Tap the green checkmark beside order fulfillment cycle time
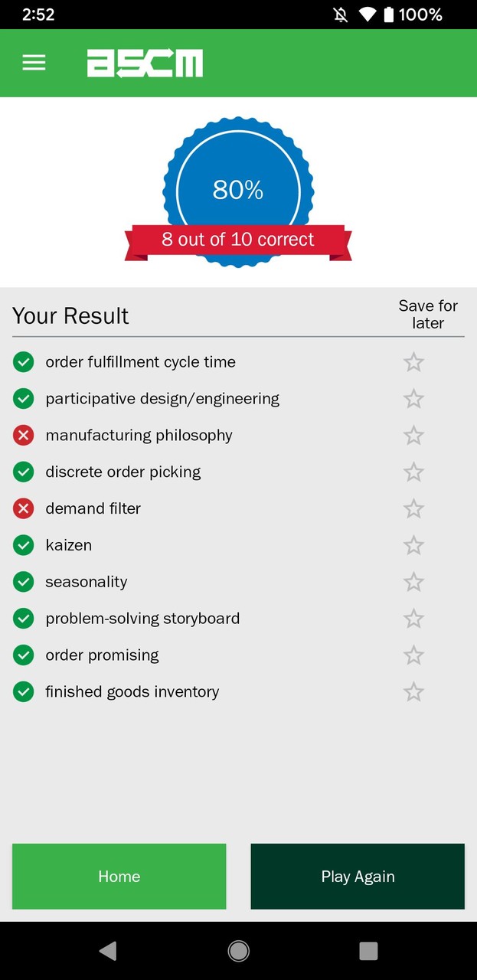The height and width of the screenshot is (980, 477). pyautogui.click(x=23, y=361)
